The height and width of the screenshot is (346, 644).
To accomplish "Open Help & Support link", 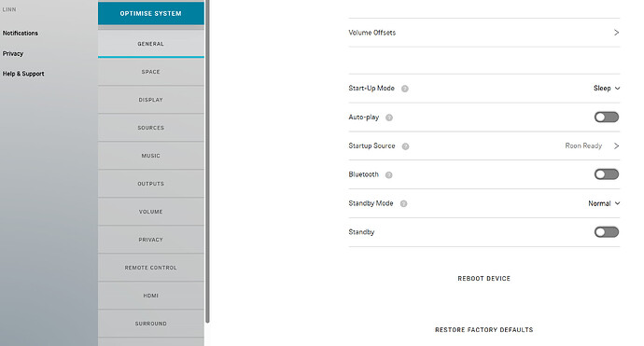I will [23, 74].
